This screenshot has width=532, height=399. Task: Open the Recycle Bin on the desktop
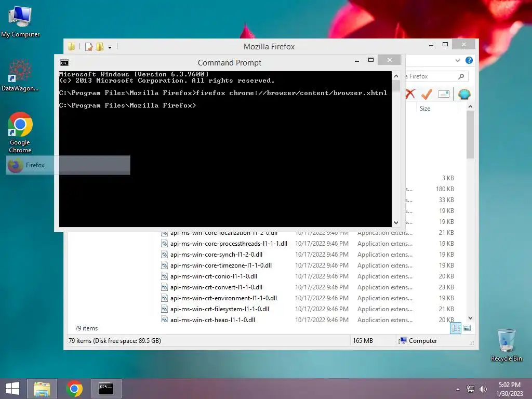coord(506,345)
